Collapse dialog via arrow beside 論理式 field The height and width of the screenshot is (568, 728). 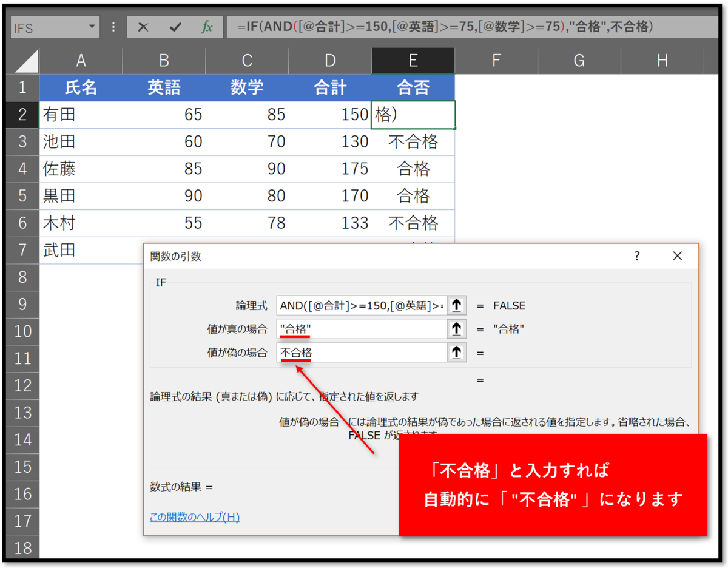456,305
